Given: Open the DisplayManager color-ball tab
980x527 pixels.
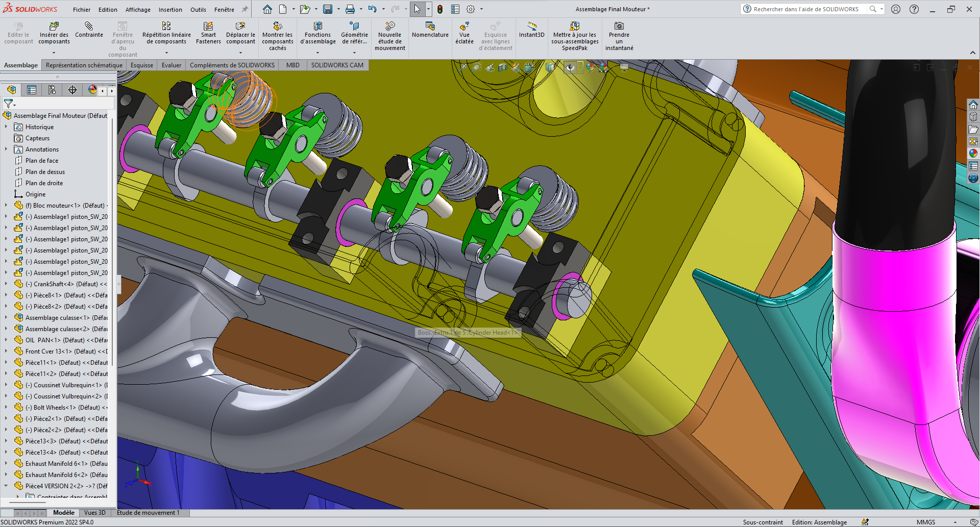Looking at the screenshot, I should [x=92, y=90].
